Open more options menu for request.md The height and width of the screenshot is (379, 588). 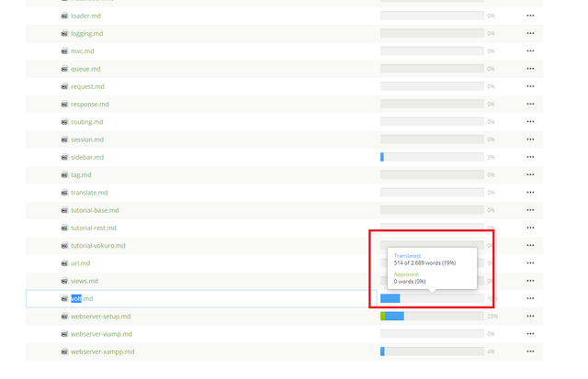tap(530, 86)
